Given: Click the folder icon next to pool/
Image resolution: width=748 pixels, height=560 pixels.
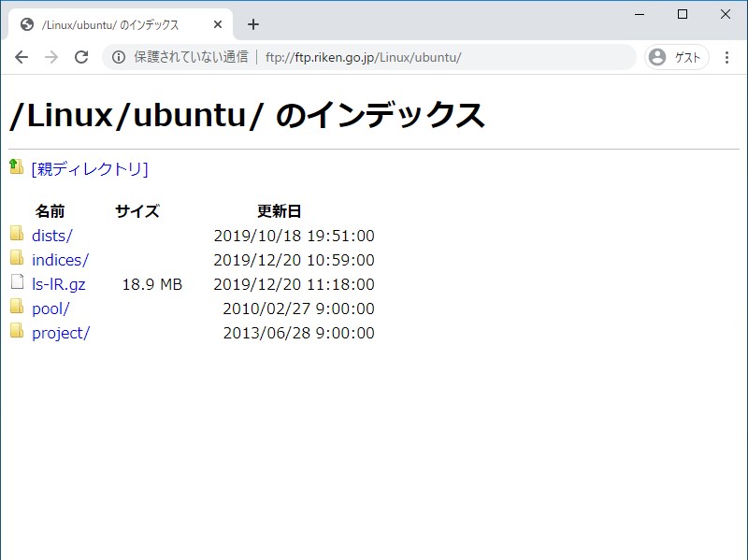Looking at the screenshot, I should [x=17, y=308].
